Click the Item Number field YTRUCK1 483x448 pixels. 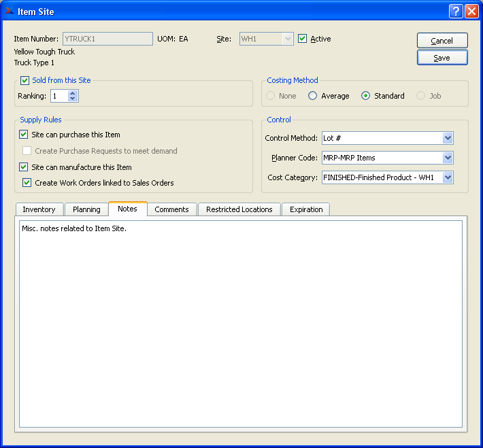click(107, 39)
